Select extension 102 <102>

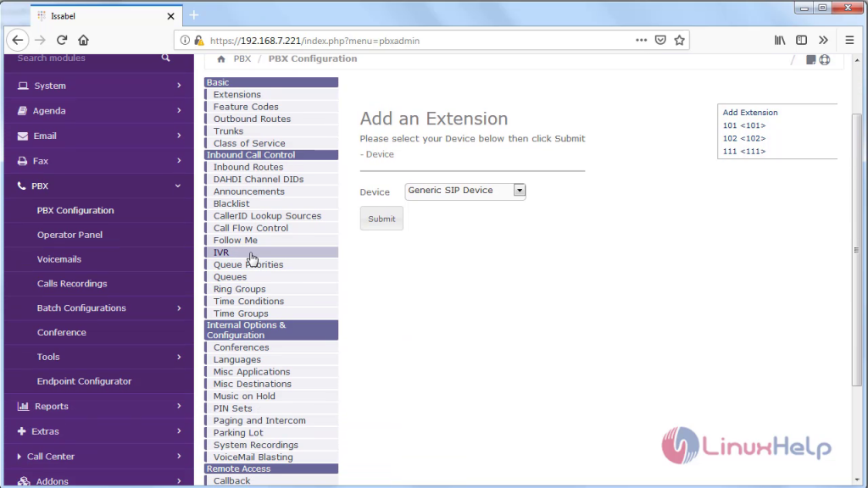tap(744, 138)
